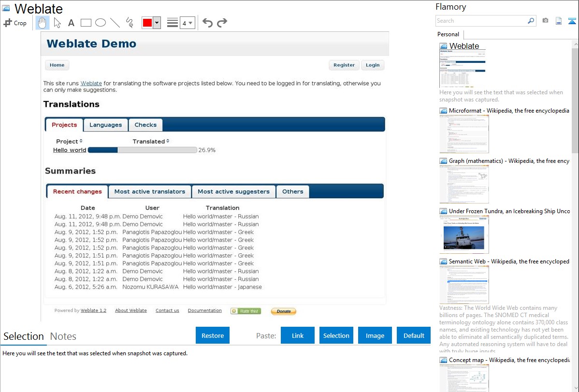
Task: Click into the Flamory Search field
Action: pos(481,21)
